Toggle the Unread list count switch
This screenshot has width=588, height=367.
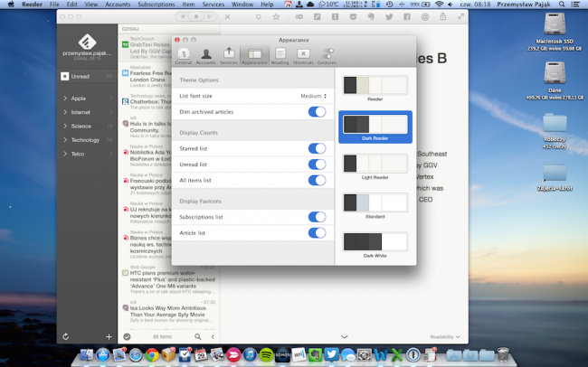pos(317,165)
